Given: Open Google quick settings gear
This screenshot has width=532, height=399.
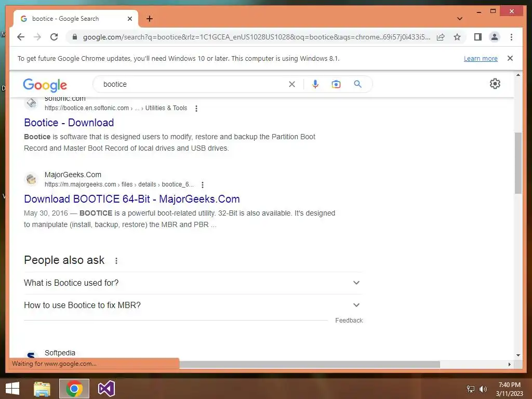Looking at the screenshot, I should (495, 84).
